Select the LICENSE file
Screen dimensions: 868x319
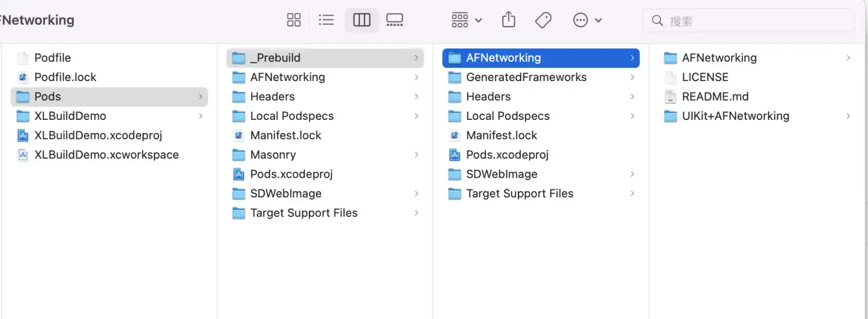[705, 77]
